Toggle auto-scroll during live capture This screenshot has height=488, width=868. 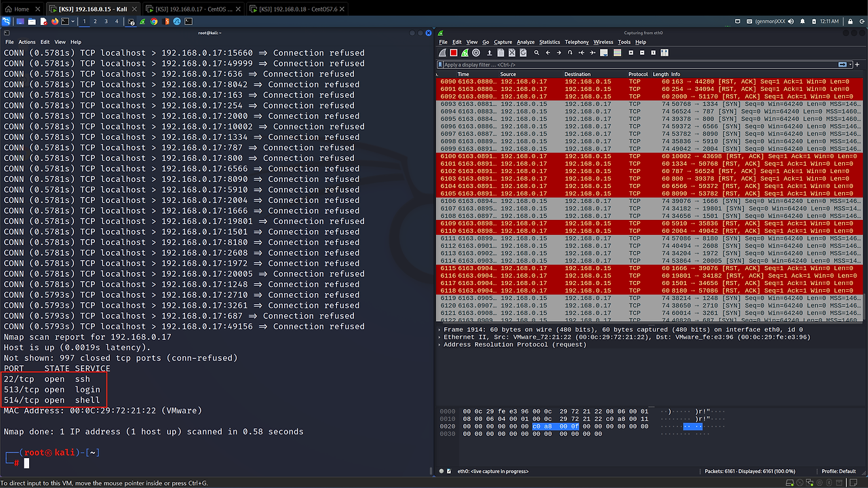(604, 52)
